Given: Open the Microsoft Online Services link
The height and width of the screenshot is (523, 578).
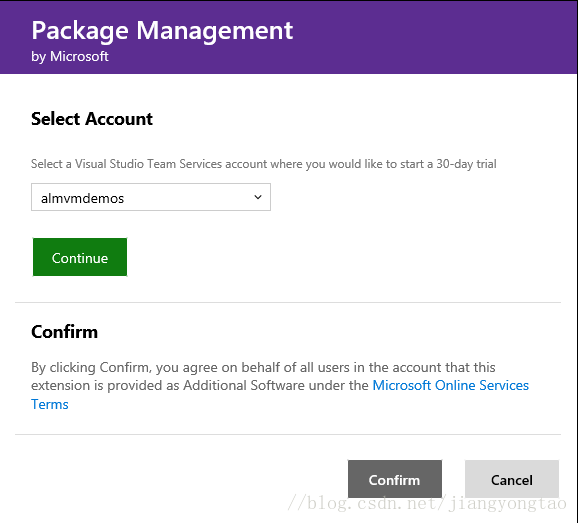Looking at the screenshot, I should pyautogui.click(x=450, y=385).
